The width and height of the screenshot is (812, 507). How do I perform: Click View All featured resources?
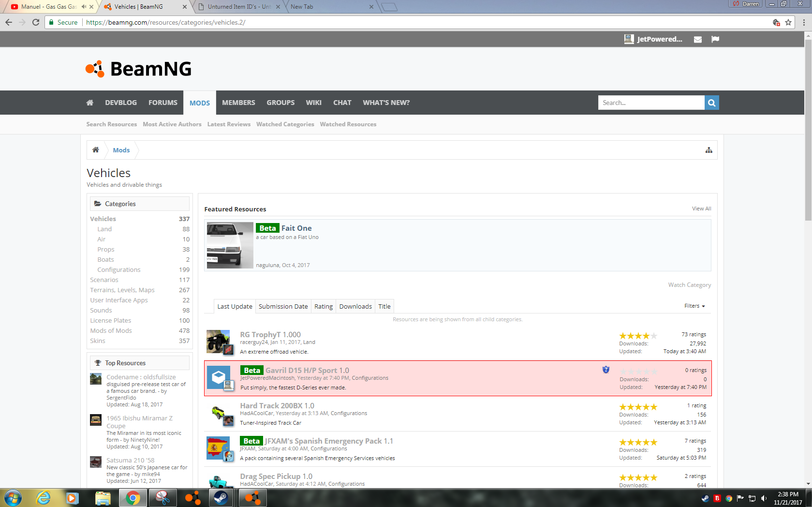click(x=702, y=209)
